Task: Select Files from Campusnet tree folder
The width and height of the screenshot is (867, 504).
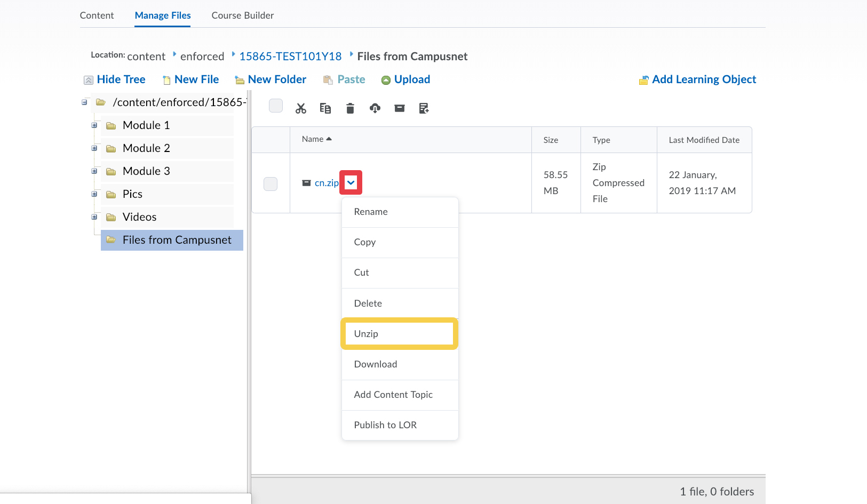Action: coord(177,240)
